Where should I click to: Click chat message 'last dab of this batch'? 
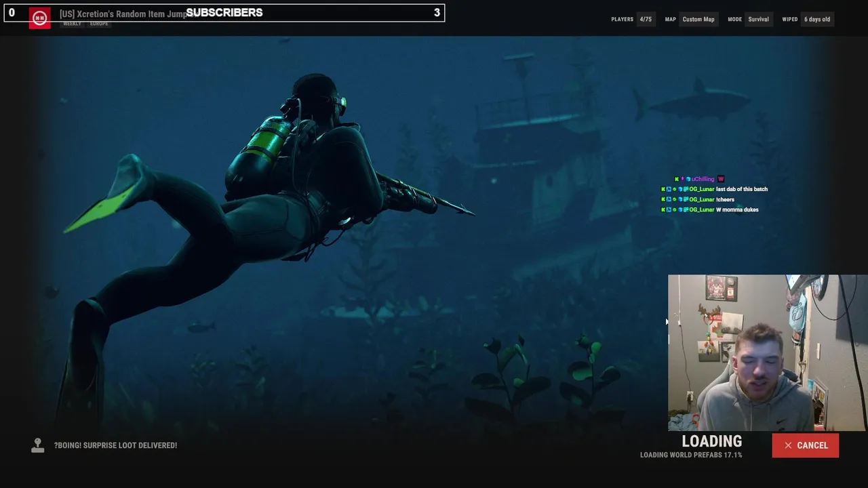click(x=742, y=189)
